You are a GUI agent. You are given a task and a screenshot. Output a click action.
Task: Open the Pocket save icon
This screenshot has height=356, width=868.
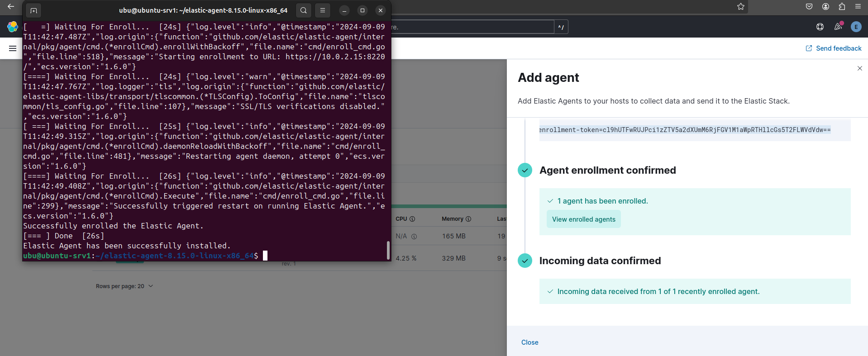coord(809,6)
